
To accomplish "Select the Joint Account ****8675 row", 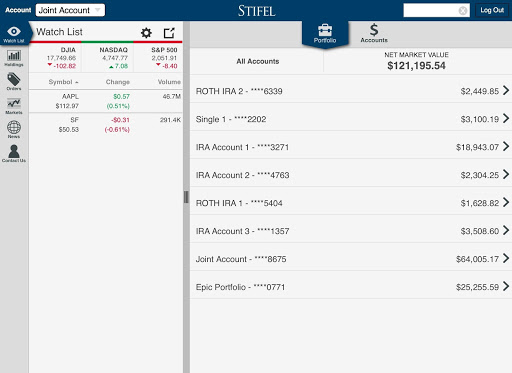I will 351,259.
